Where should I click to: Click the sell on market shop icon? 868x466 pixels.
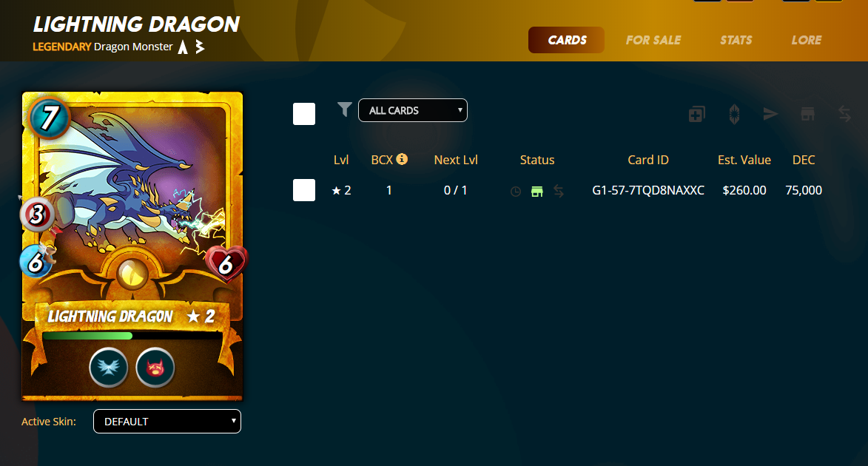coord(807,115)
